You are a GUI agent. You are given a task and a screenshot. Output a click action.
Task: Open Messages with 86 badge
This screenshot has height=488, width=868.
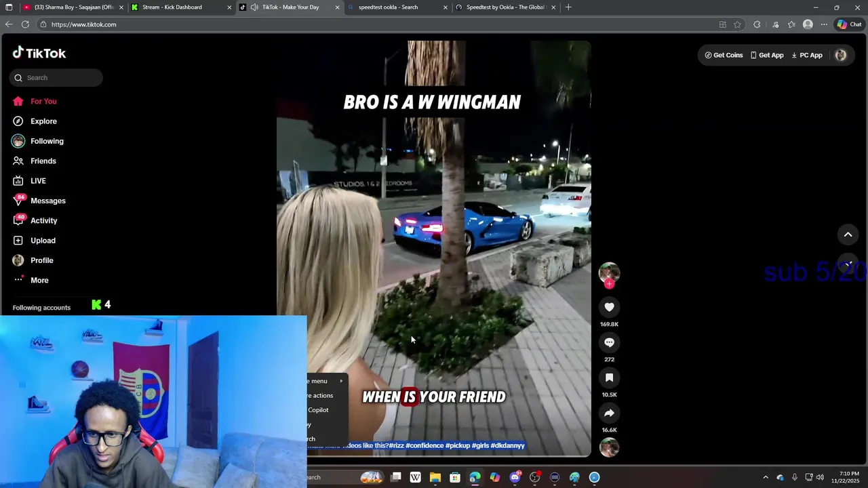39,201
